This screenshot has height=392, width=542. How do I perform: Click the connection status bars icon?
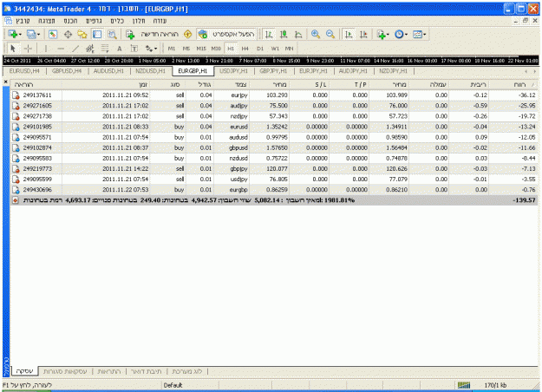coord(464,385)
